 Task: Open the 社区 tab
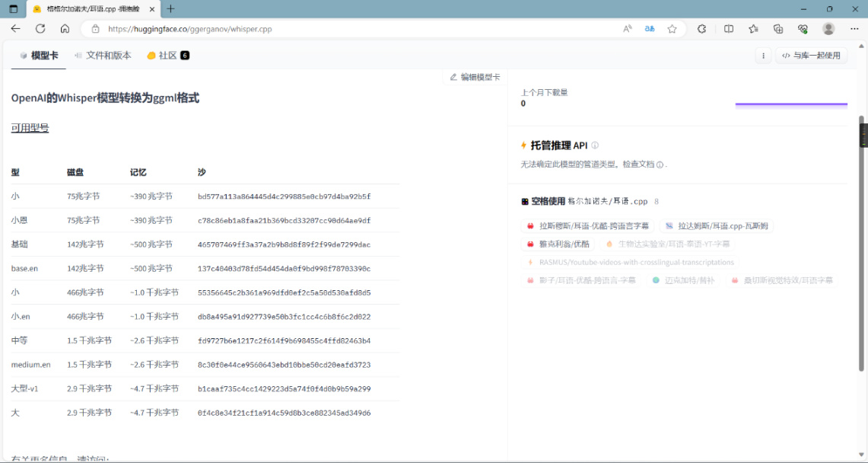[168, 56]
